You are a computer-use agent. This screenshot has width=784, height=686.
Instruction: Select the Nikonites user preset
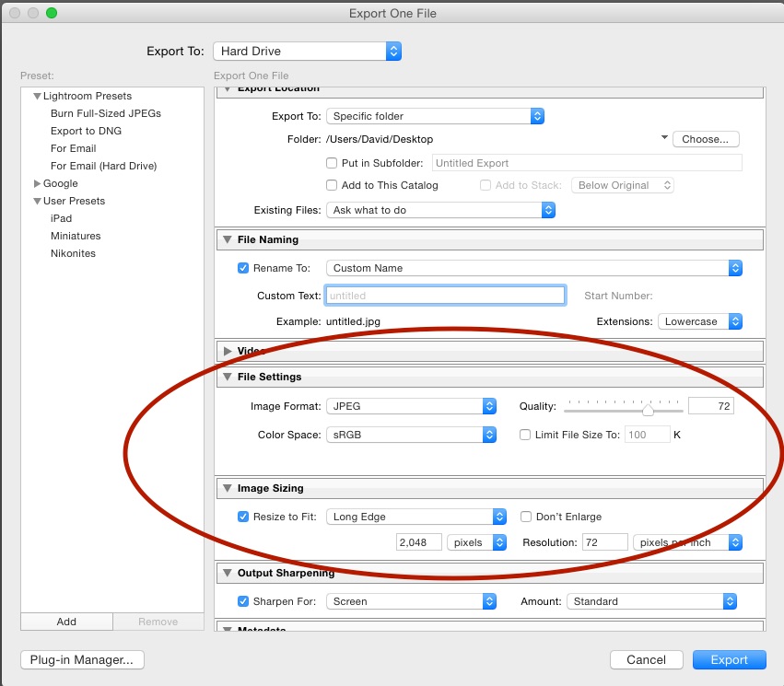point(74,253)
